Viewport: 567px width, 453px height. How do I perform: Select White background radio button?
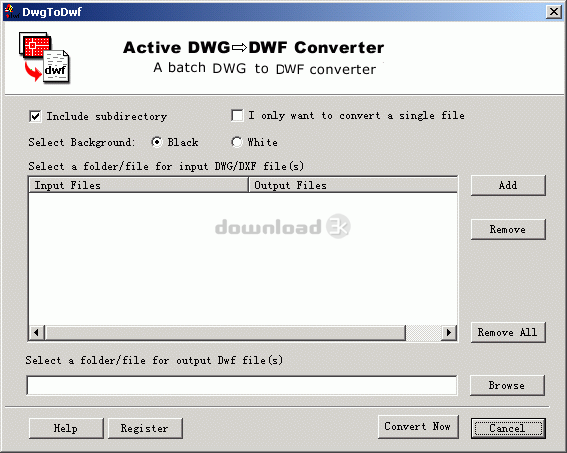[x=236, y=142]
